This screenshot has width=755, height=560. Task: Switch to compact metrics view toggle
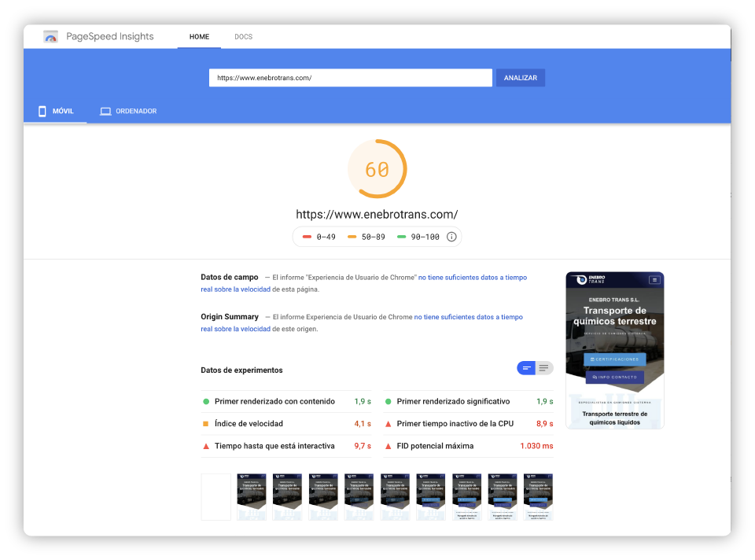[x=526, y=368]
